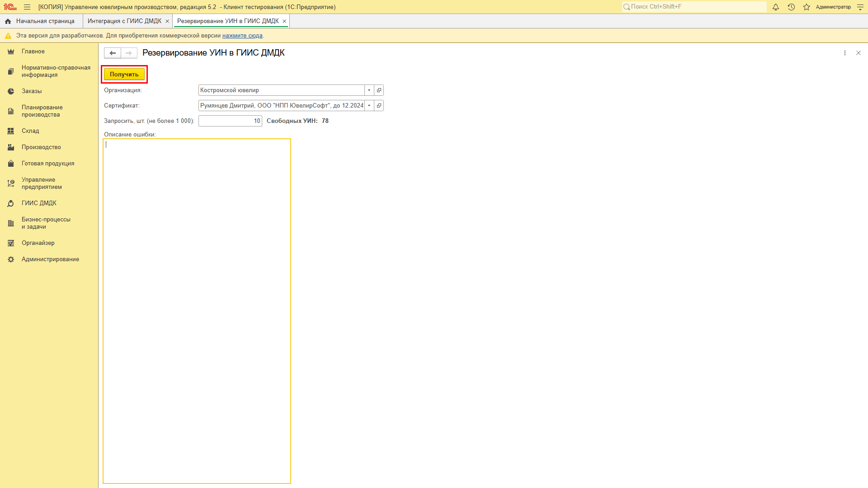Follow the нажмите сюда link
The width and height of the screenshot is (868, 488).
tap(242, 36)
